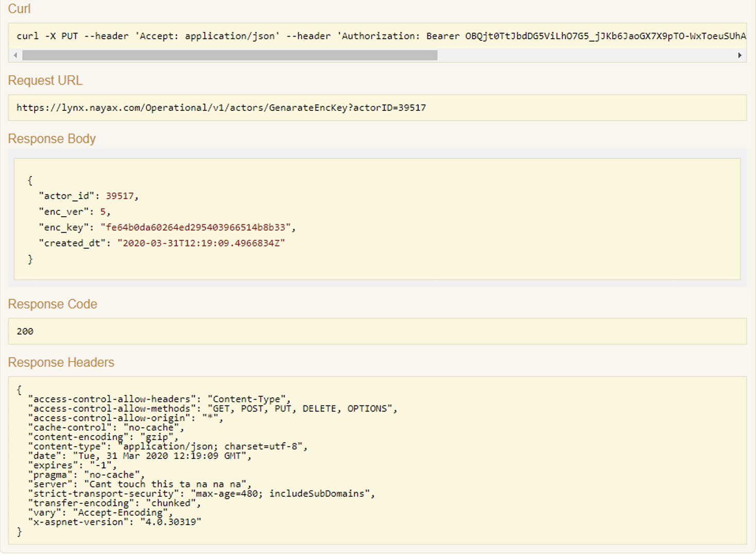This screenshot has width=756, height=555.
Task: Click the access-control-allow-methods line
Action: click(213, 409)
